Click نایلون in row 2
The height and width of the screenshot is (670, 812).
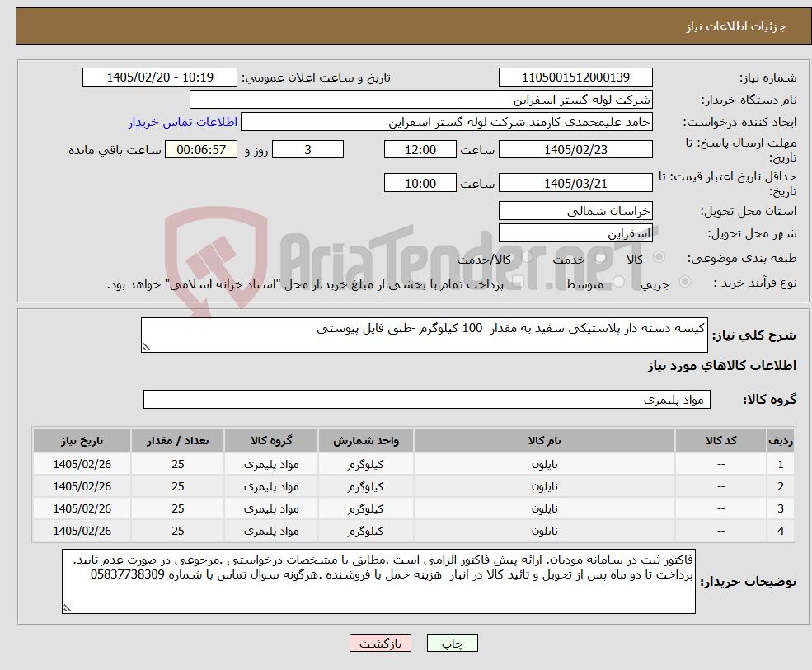pyautogui.click(x=544, y=487)
